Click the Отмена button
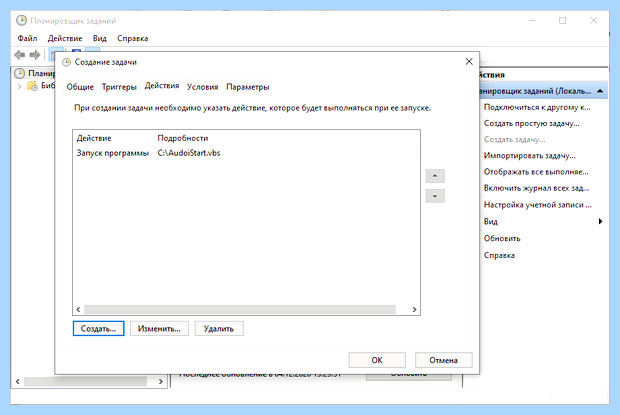 [444, 360]
